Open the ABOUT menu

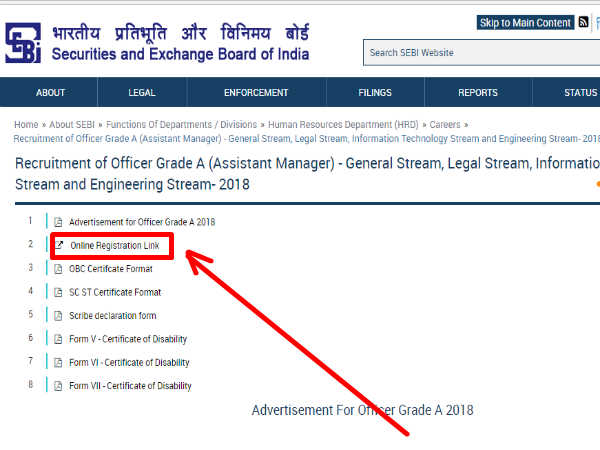click(x=50, y=93)
